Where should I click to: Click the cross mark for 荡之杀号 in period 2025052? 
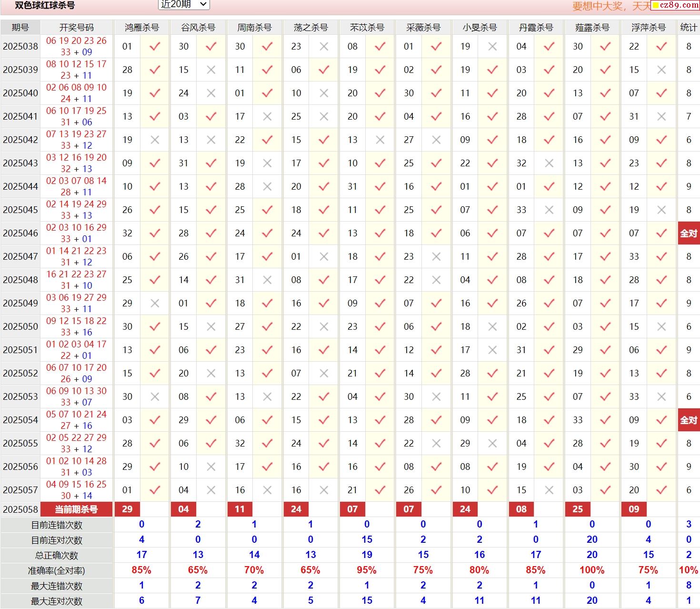click(324, 374)
